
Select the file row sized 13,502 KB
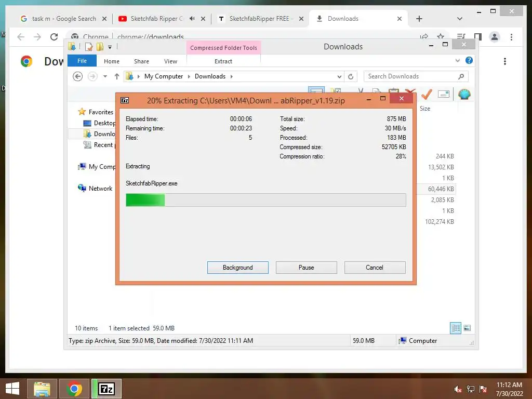[x=441, y=167]
